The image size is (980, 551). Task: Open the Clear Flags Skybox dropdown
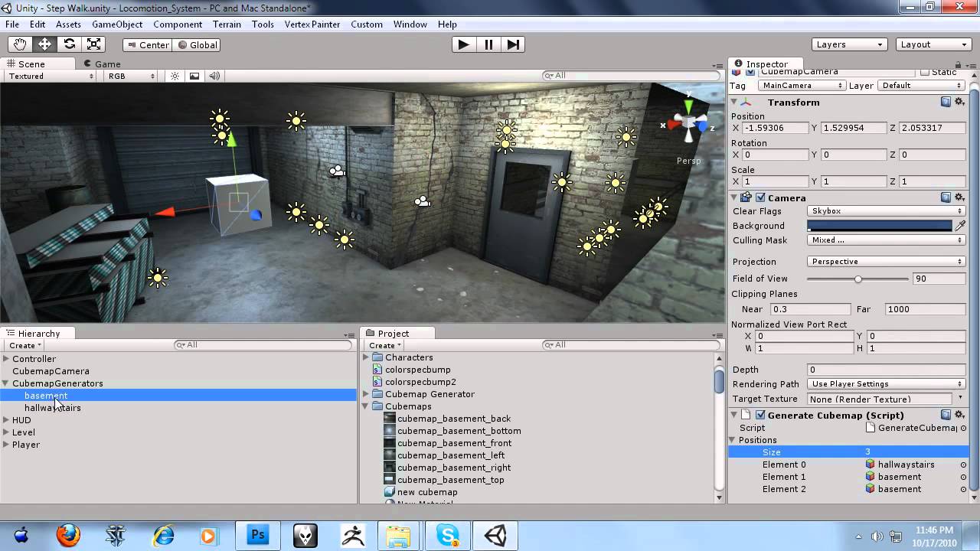pos(886,211)
